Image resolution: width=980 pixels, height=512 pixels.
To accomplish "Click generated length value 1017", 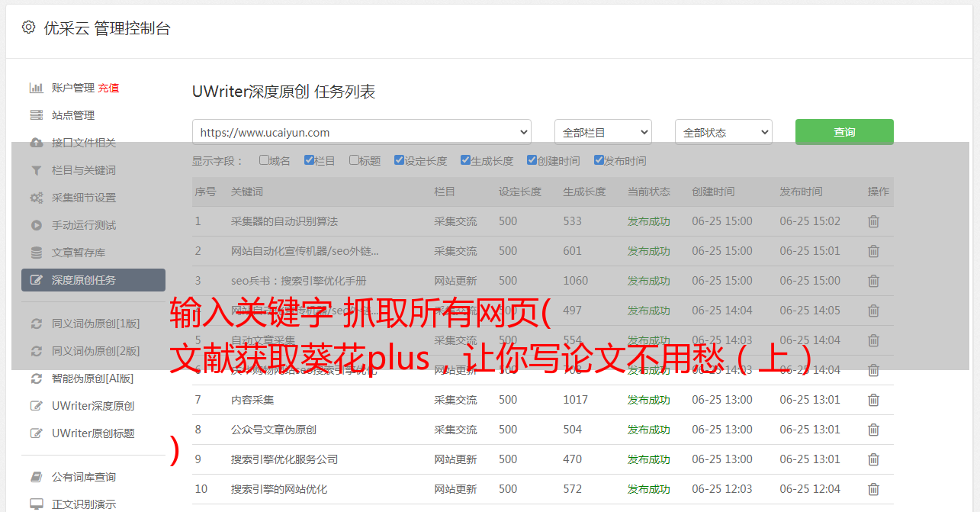I will point(576,400).
